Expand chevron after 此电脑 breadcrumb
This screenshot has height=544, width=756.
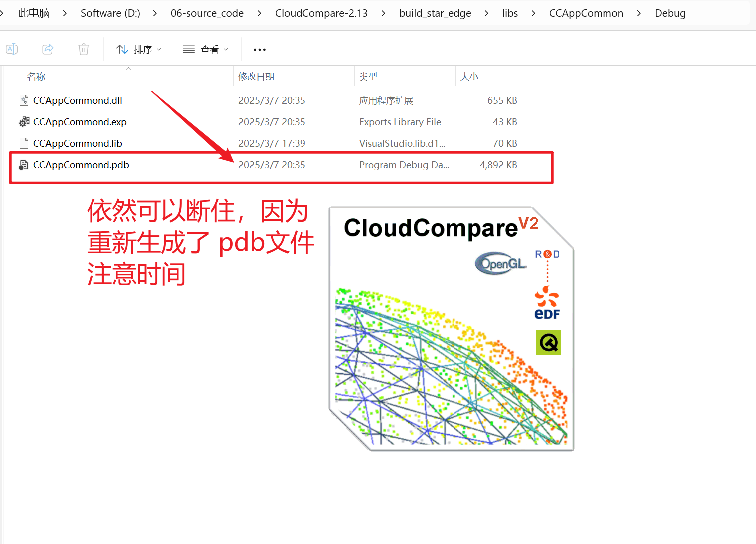pos(65,13)
